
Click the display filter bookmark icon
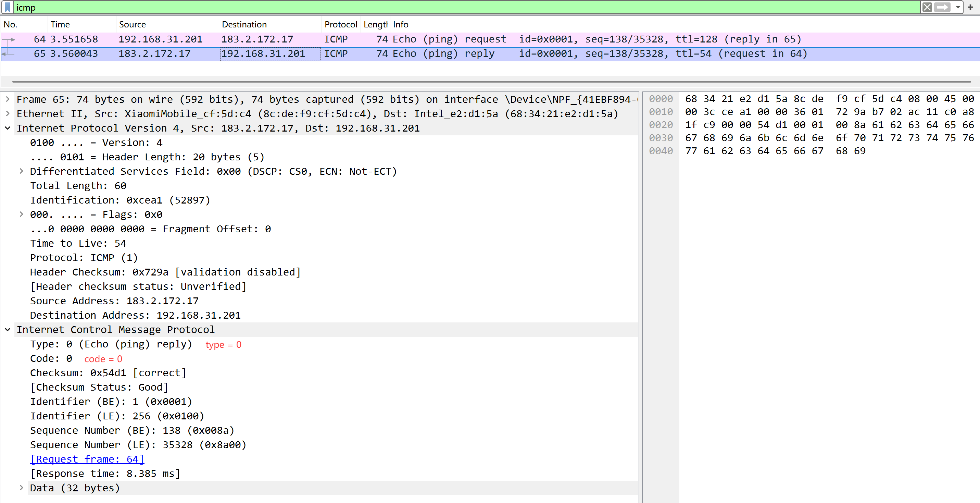point(7,7)
